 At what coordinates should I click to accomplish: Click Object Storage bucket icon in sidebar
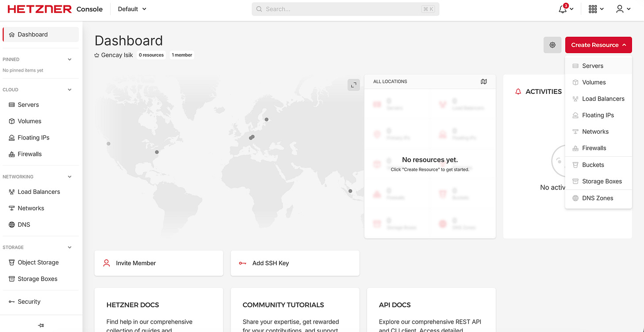tap(12, 263)
